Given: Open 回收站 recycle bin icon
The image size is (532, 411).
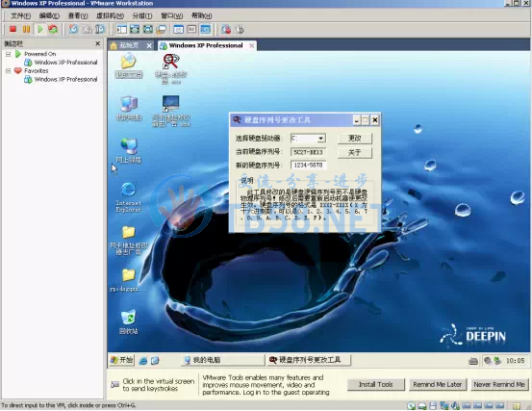Looking at the screenshot, I should pyautogui.click(x=129, y=321).
